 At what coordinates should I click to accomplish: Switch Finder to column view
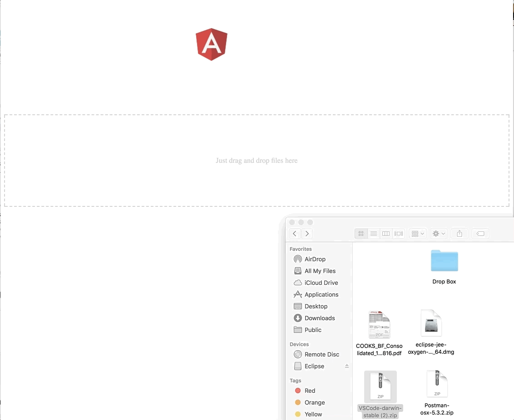point(386,234)
